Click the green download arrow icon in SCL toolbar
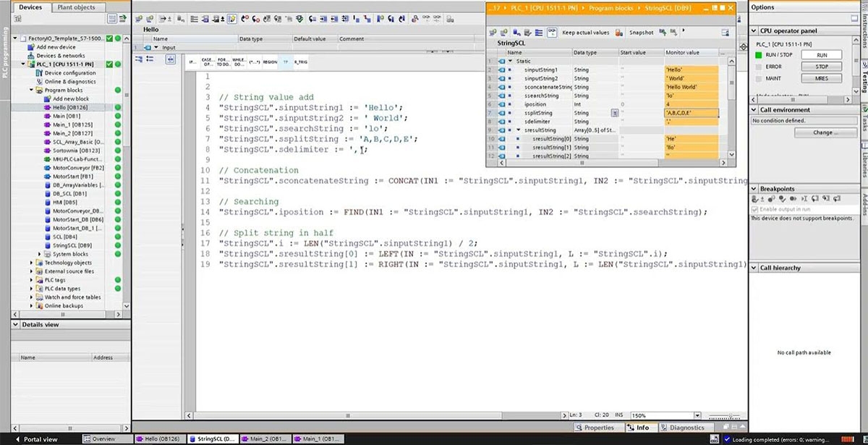This screenshot has width=868, height=445. (300, 19)
